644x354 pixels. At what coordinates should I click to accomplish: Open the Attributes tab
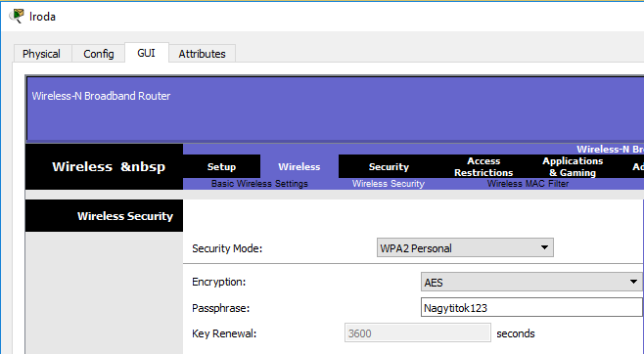tap(202, 54)
